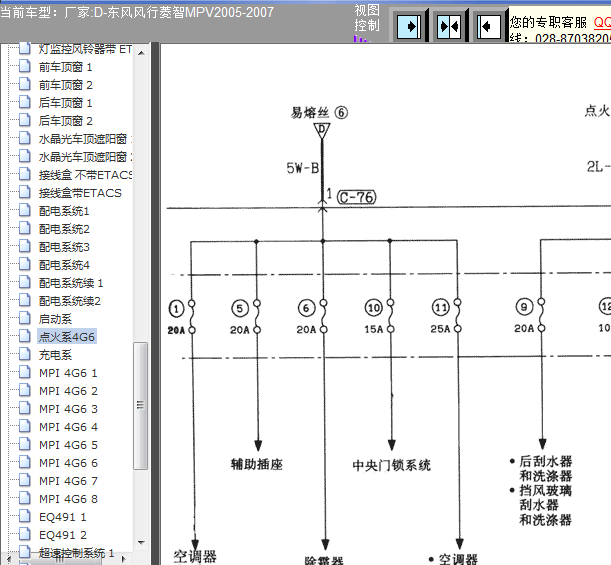Open MPI 4G6 8 diagram
The height and width of the screenshot is (565, 611).
tap(68, 499)
